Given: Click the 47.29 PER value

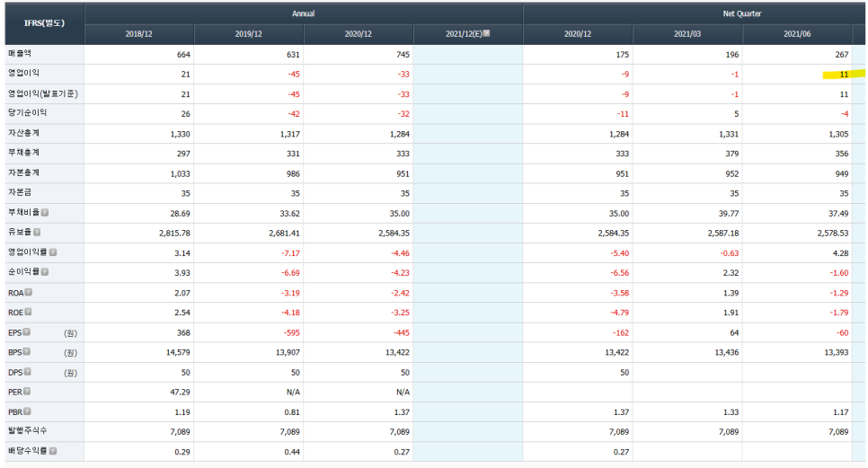Looking at the screenshot, I should (x=180, y=393).
